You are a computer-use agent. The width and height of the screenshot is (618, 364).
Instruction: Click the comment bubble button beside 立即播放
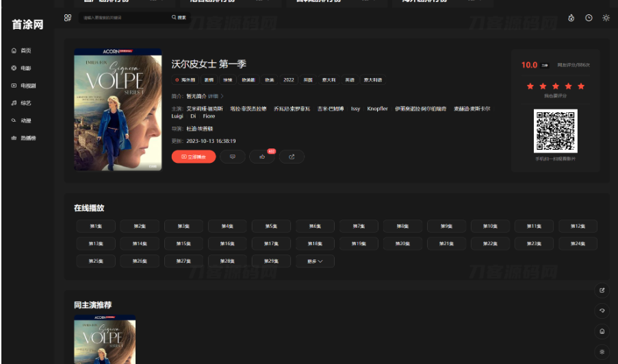[233, 157]
